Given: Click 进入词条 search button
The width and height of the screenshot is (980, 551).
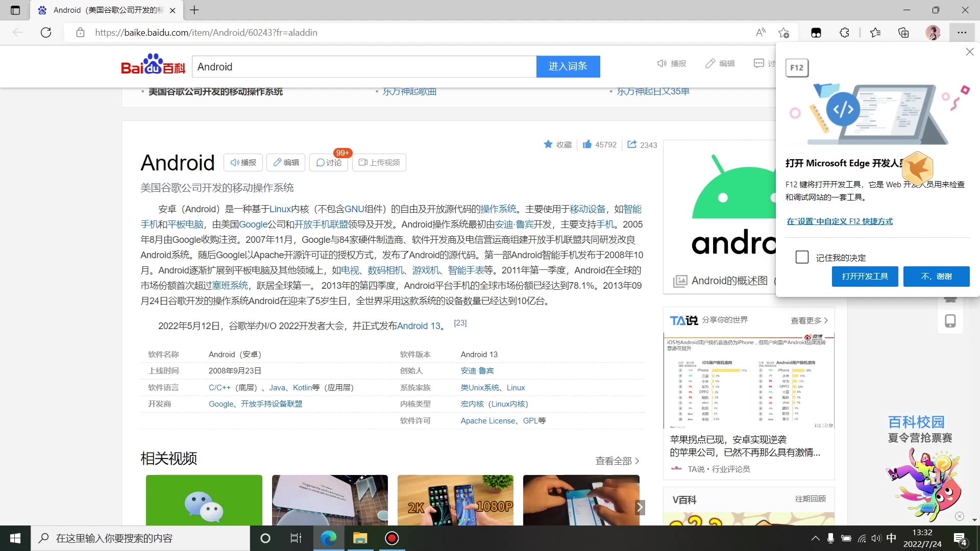Looking at the screenshot, I should (x=568, y=66).
